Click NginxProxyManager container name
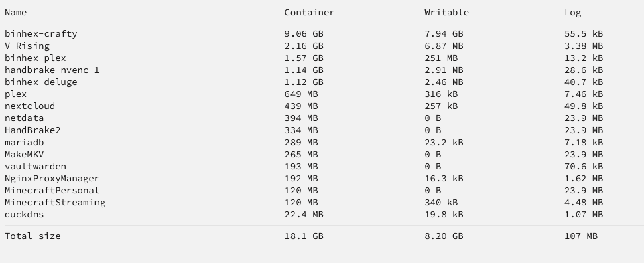Viewport: 644px width, 263px height. click(52, 179)
